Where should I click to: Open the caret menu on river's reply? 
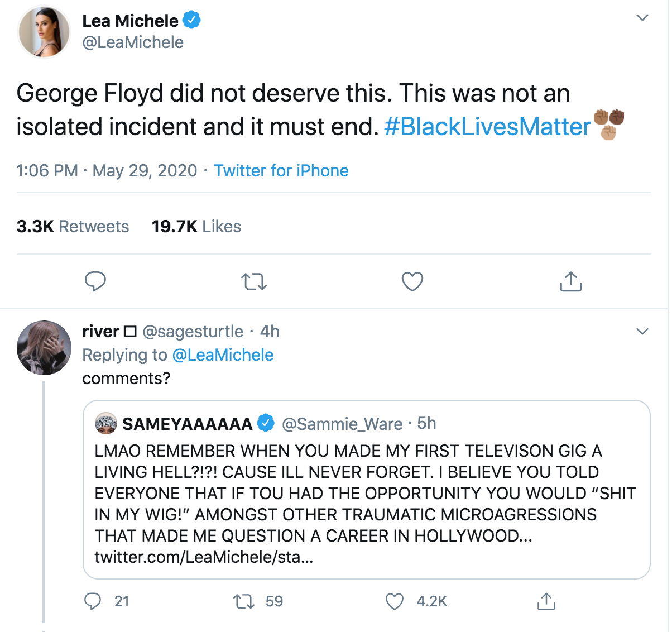(x=642, y=331)
